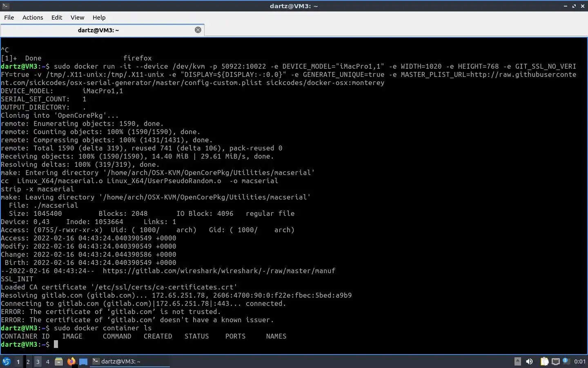588x368 pixels.
Task: Click 'Cloning into OpenCorePkg' output line
Action: tap(60, 115)
